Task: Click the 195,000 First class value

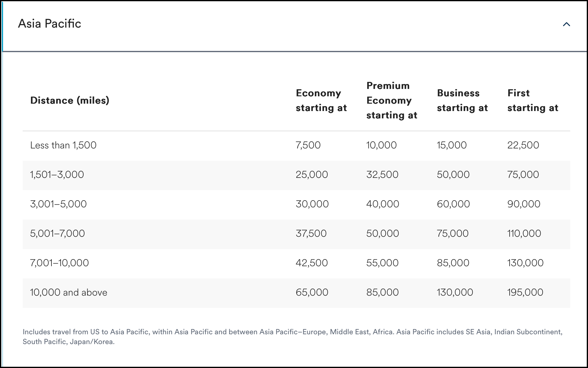Action: [526, 292]
